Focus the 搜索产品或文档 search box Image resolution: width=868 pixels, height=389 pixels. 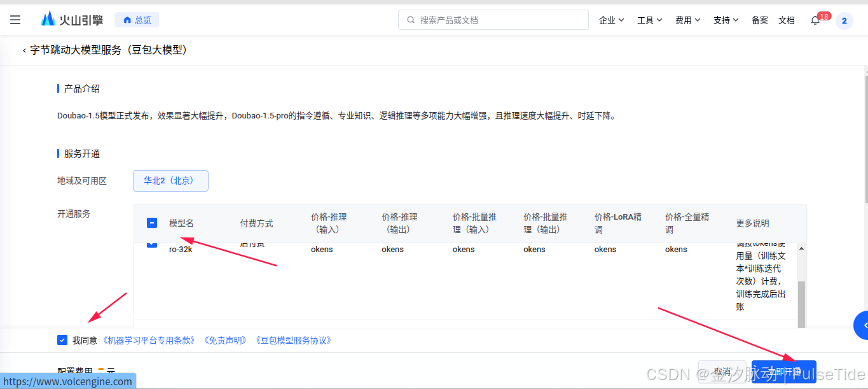(x=493, y=20)
